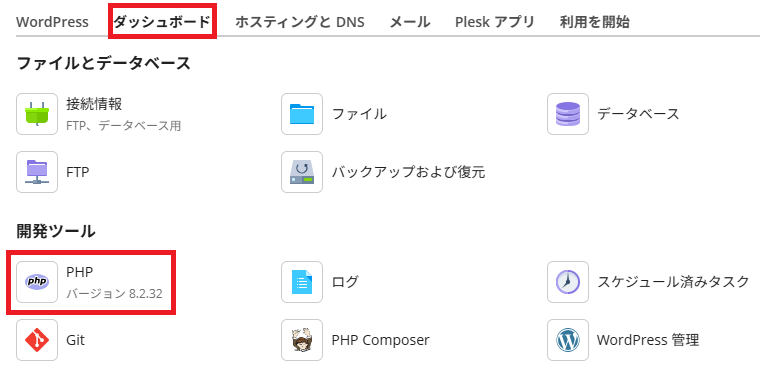Viewport: 760px width, 369px height.
Task: Open the Logs document icon
Action: [302, 282]
